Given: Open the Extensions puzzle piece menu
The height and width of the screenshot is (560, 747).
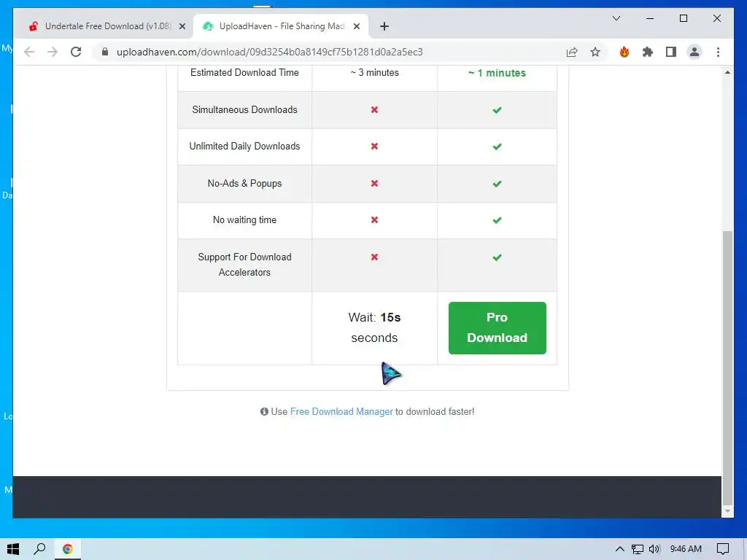Looking at the screenshot, I should pos(648,52).
